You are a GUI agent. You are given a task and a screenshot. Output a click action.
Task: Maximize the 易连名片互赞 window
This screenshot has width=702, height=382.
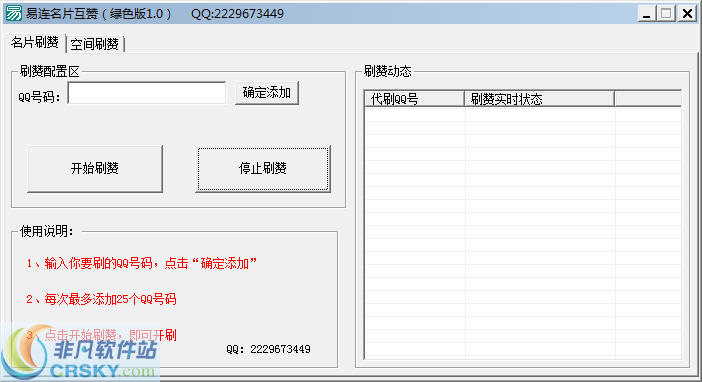click(666, 14)
